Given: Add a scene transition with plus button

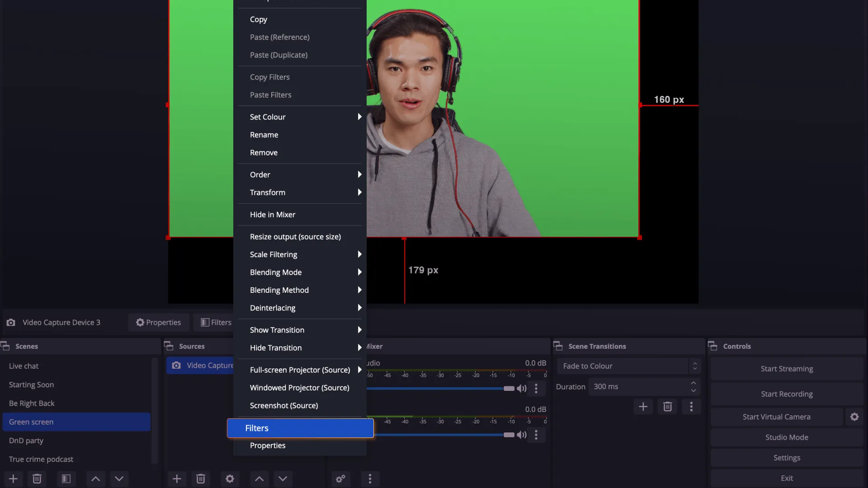Looking at the screenshot, I should click(x=643, y=407).
